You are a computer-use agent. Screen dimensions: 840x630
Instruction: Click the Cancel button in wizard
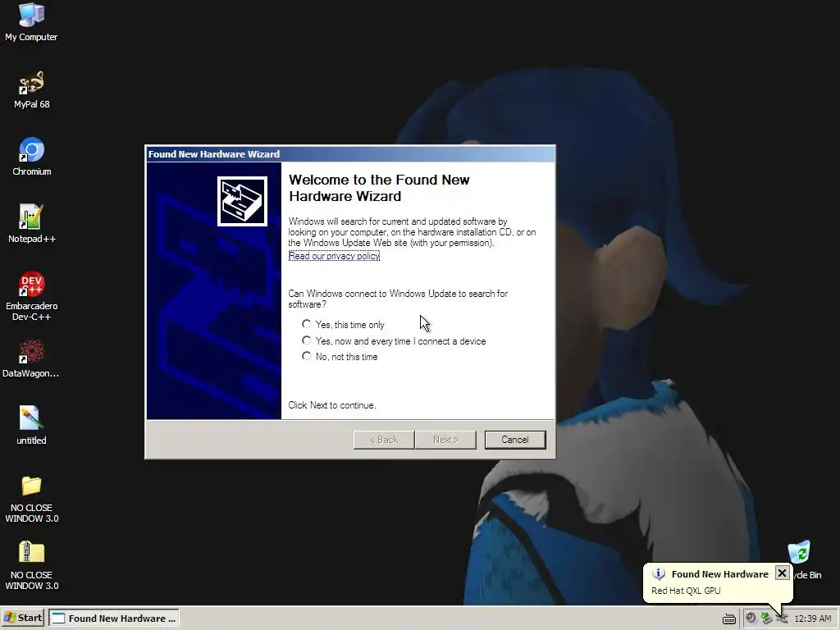tap(515, 440)
